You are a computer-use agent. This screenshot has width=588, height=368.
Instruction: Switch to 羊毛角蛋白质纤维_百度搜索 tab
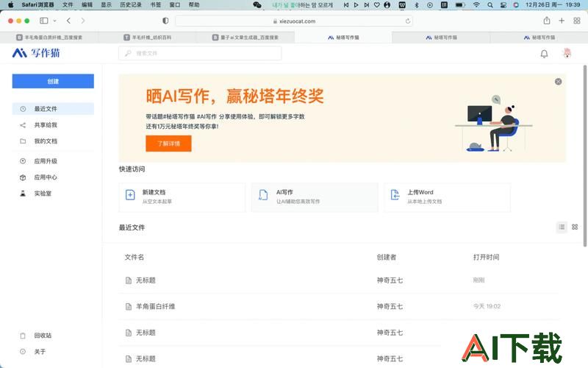(x=49, y=38)
